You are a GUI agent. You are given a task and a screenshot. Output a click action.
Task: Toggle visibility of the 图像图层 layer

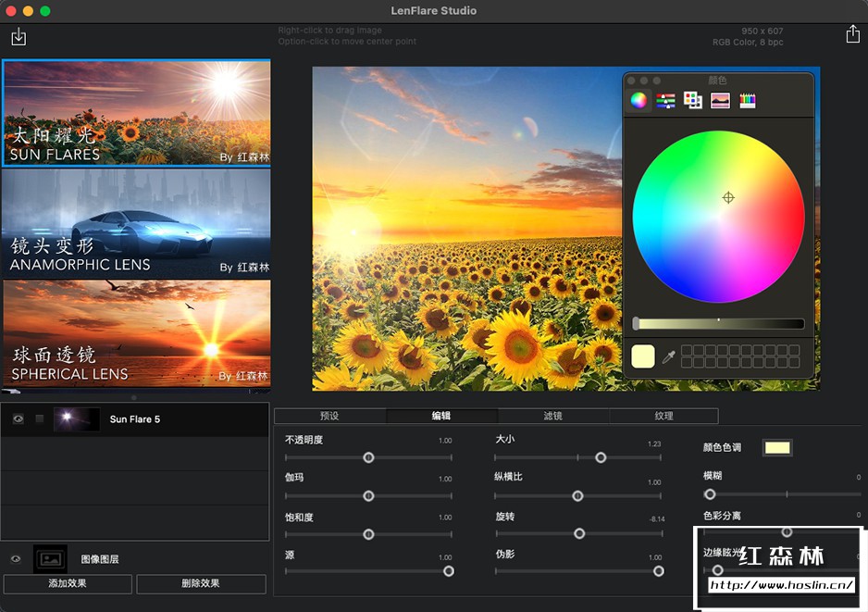click(16, 559)
